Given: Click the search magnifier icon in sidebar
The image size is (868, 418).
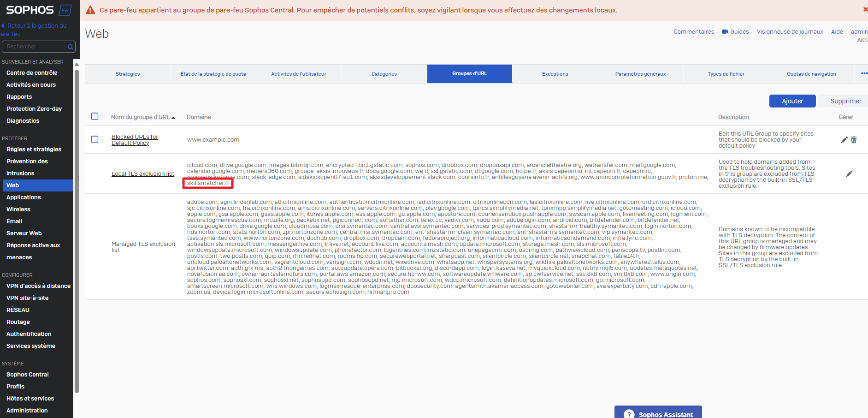Looking at the screenshot, I should (x=70, y=47).
